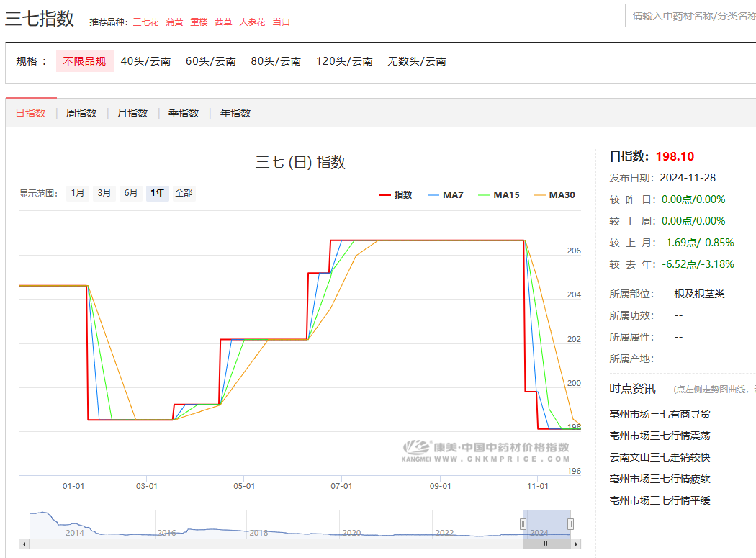Click the daily index value 198.10
Image resolution: width=756 pixels, height=558 pixels.
point(675,157)
